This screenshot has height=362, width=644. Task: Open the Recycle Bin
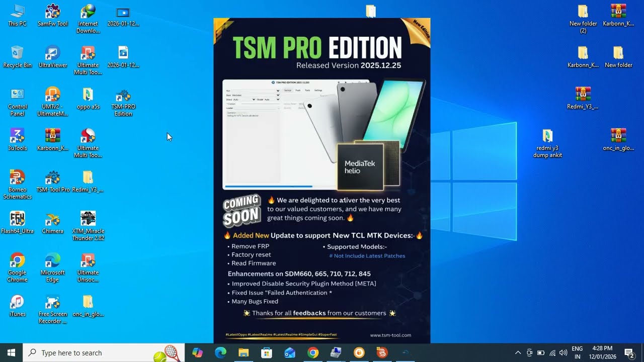coord(17,56)
